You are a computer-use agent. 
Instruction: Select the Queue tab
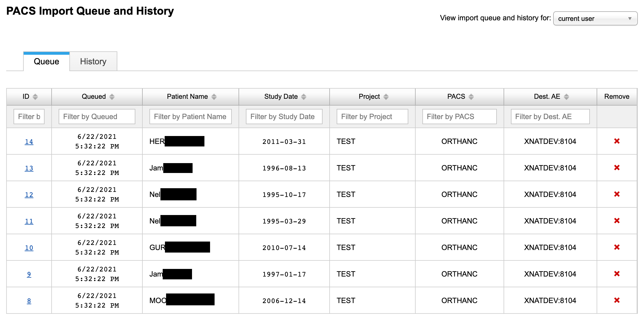click(47, 62)
